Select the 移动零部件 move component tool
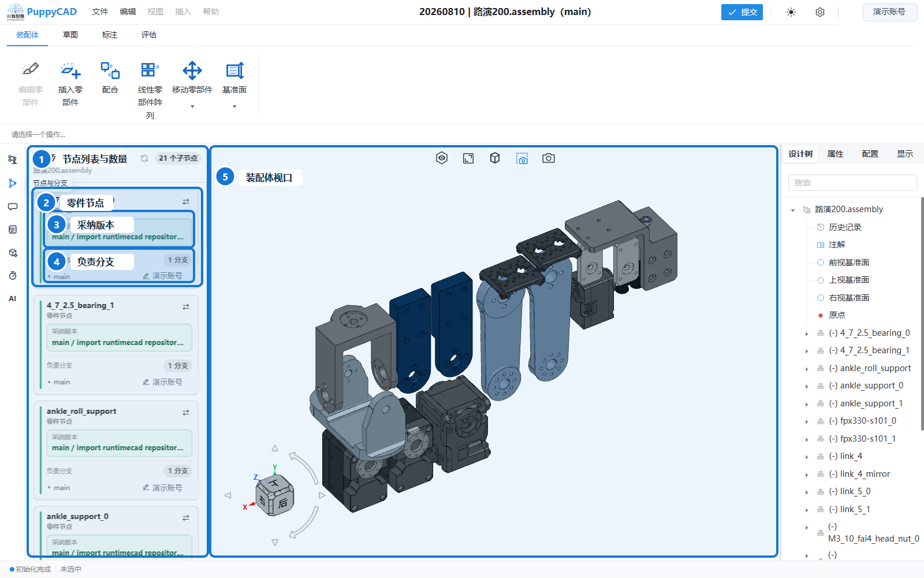 click(x=192, y=77)
